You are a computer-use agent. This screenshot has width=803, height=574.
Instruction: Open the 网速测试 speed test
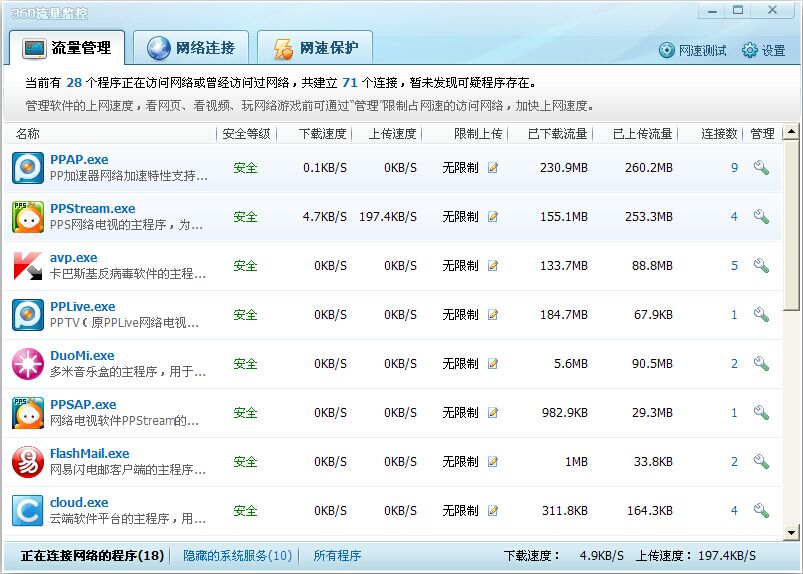(x=692, y=50)
